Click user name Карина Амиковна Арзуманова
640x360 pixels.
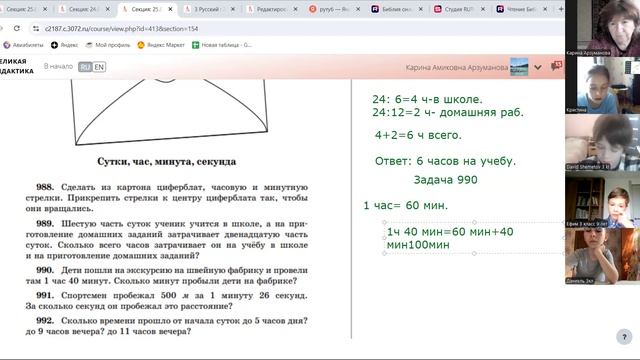pyautogui.click(x=457, y=67)
